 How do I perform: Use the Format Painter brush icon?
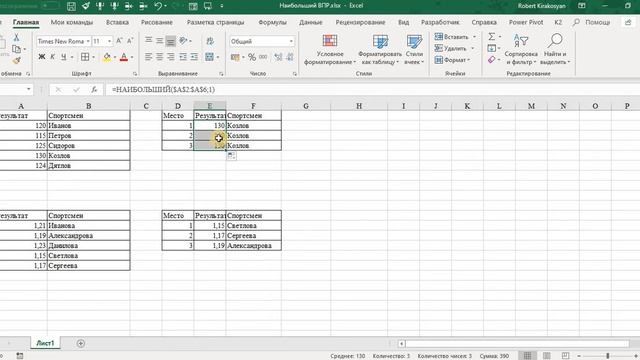click(x=16, y=61)
